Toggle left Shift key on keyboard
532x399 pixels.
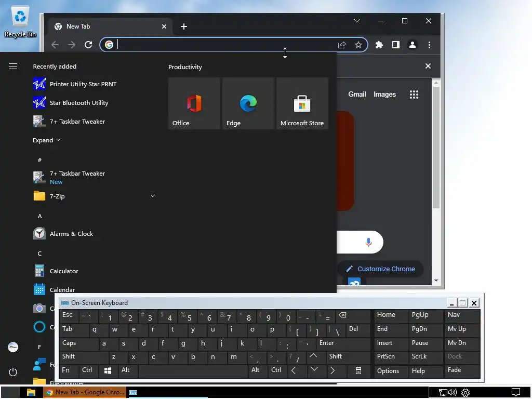pos(83,357)
